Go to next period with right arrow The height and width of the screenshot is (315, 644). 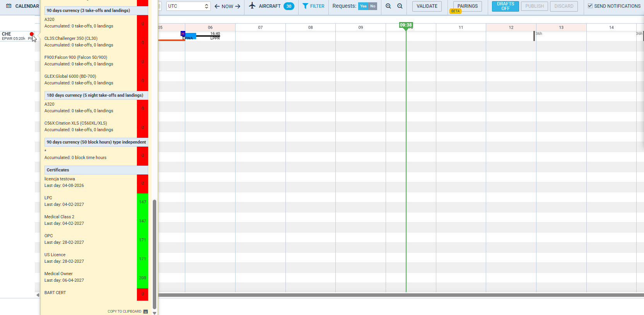point(237,6)
